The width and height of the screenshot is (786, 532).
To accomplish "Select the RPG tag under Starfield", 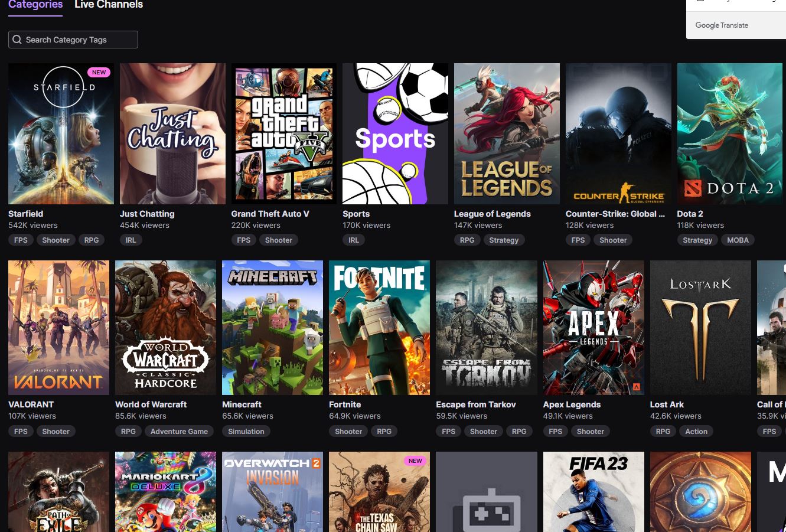I will click(92, 240).
